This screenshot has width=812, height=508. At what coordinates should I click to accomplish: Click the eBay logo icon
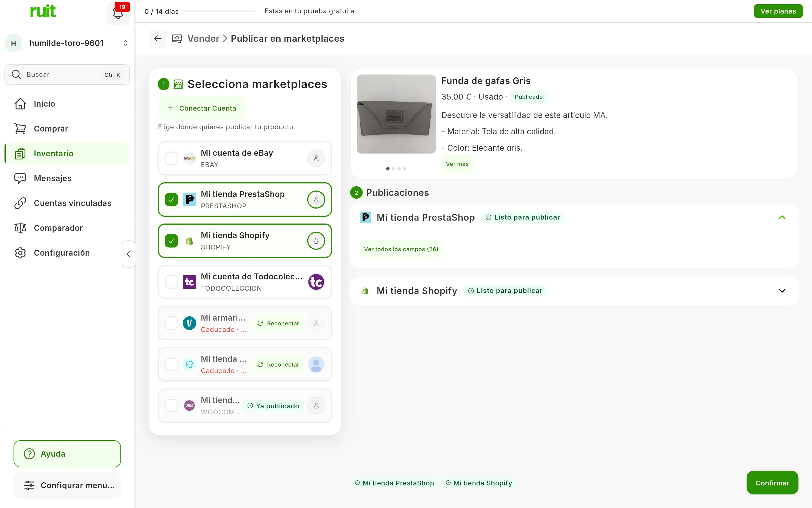189,158
